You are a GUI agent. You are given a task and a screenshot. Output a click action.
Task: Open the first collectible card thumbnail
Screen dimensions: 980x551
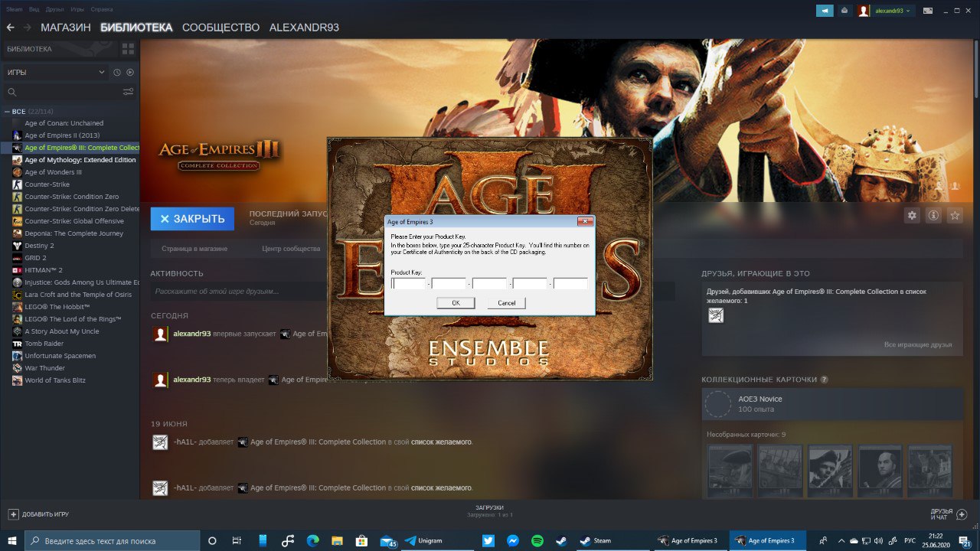click(x=730, y=471)
